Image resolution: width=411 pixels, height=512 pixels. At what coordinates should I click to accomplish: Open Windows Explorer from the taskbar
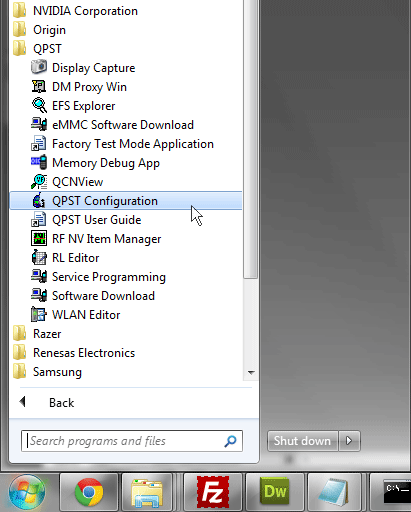click(x=147, y=492)
